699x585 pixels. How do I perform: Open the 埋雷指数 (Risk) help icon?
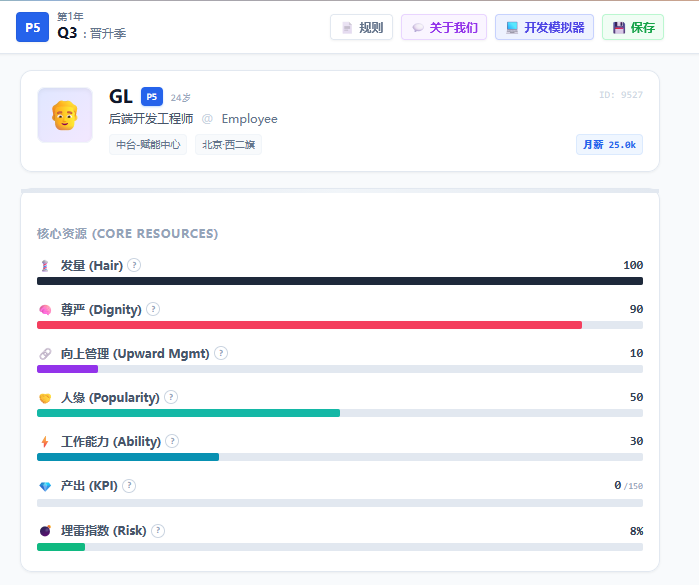tap(158, 531)
